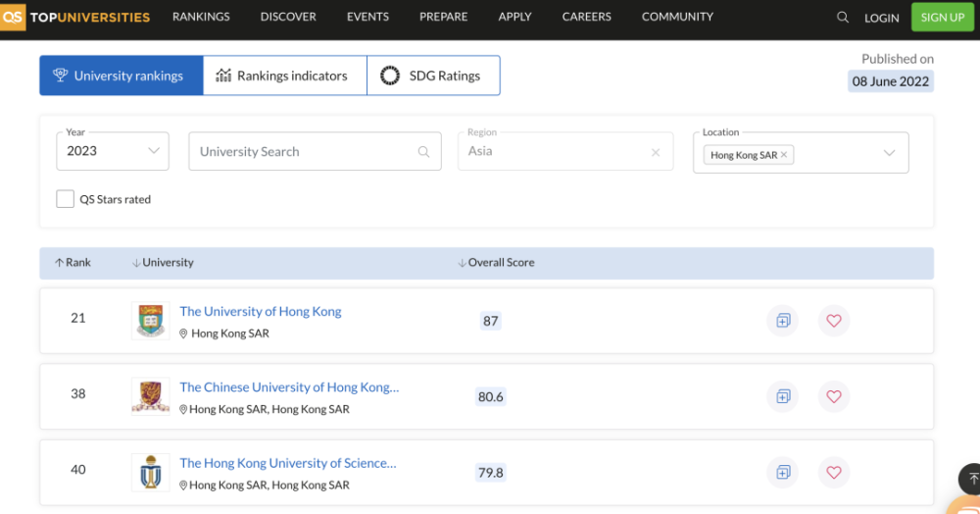
Task: Open The Hong Kong University of Science link
Action: click(288, 463)
